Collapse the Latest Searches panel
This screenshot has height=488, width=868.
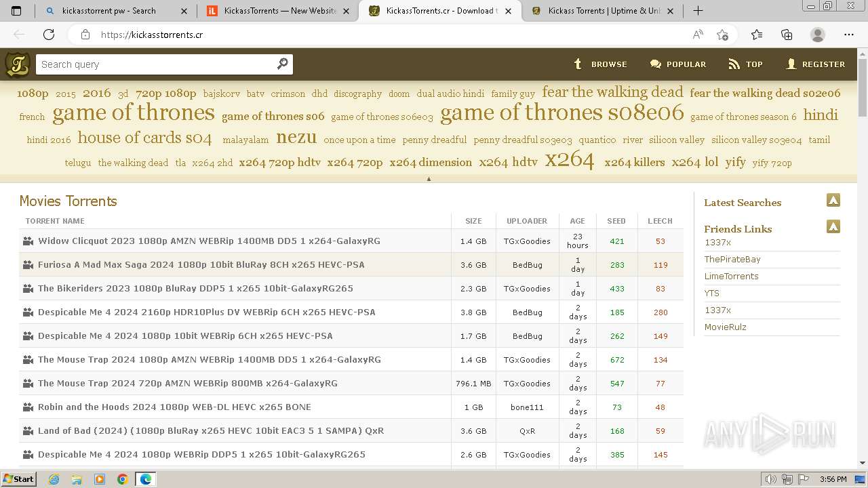pos(833,200)
